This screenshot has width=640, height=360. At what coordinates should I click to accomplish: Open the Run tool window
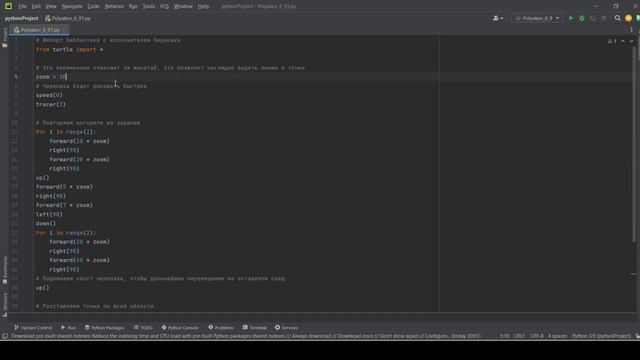(69, 328)
